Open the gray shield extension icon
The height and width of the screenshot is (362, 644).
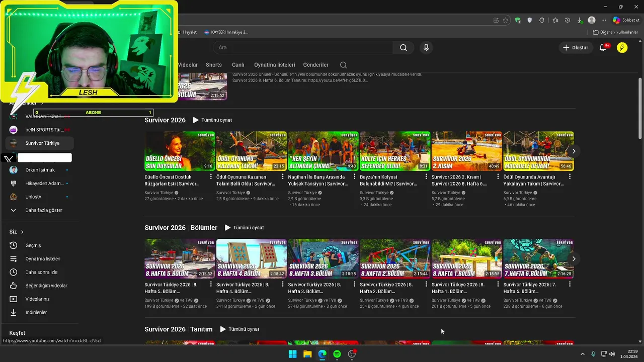pyautogui.click(x=530, y=20)
